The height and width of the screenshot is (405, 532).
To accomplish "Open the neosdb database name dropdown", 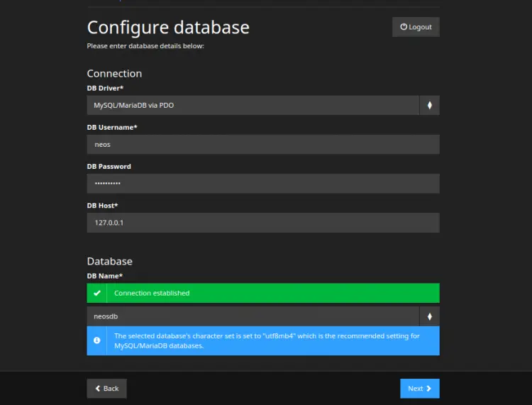I will [x=253, y=316].
